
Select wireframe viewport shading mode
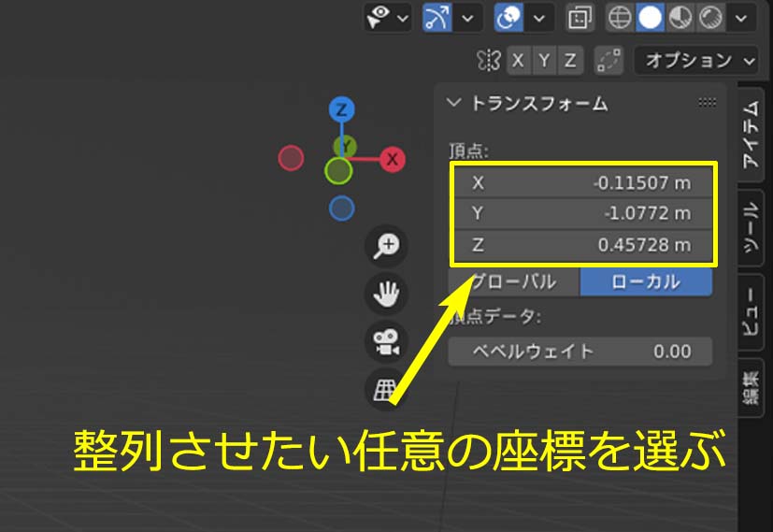coord(619,18)
